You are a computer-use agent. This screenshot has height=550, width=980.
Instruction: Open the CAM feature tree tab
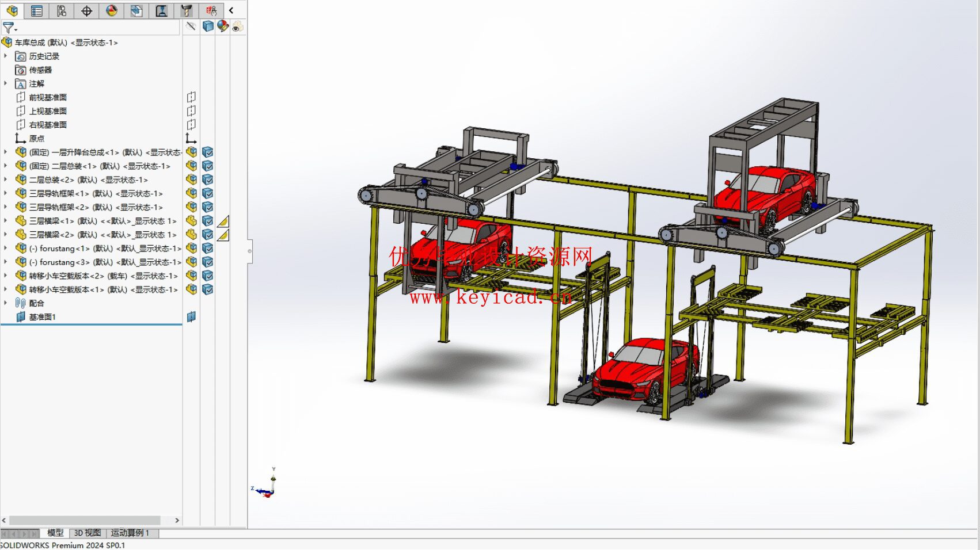click(136, 10)
